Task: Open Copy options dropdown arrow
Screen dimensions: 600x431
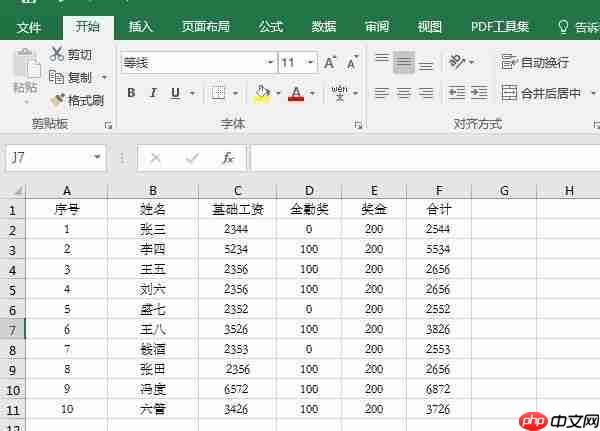Action: (104, 77)
